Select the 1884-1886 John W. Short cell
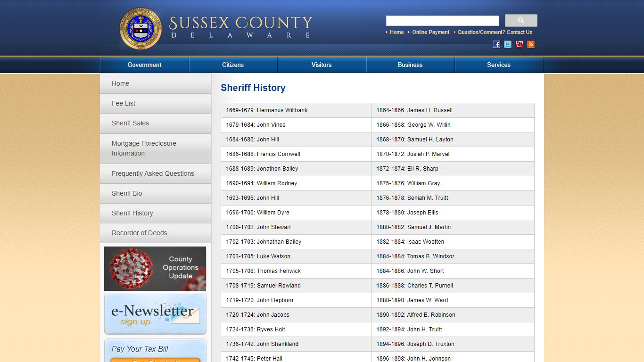Image resolution: width=644 pixels, height=362 pixels. click(453, 271)
